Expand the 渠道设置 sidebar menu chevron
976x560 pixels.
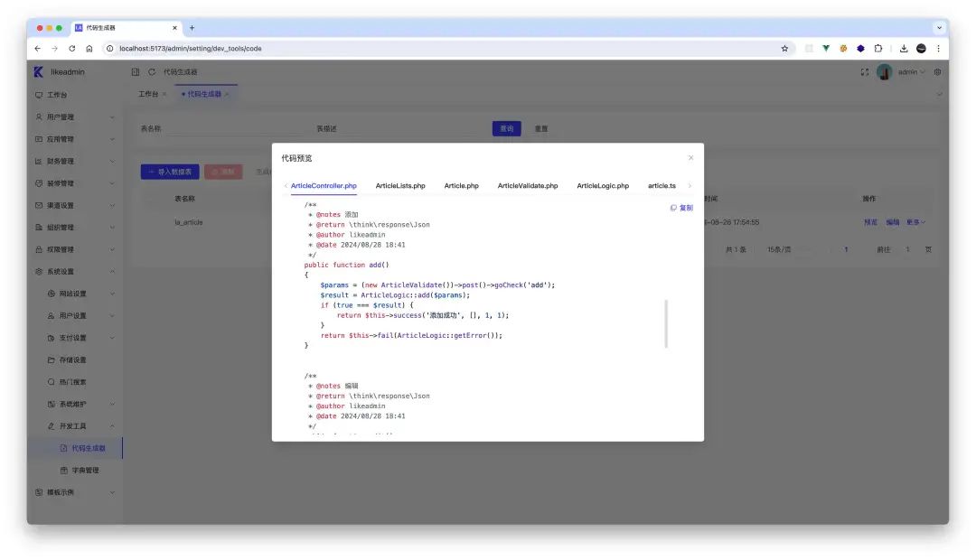click(112, 205)
